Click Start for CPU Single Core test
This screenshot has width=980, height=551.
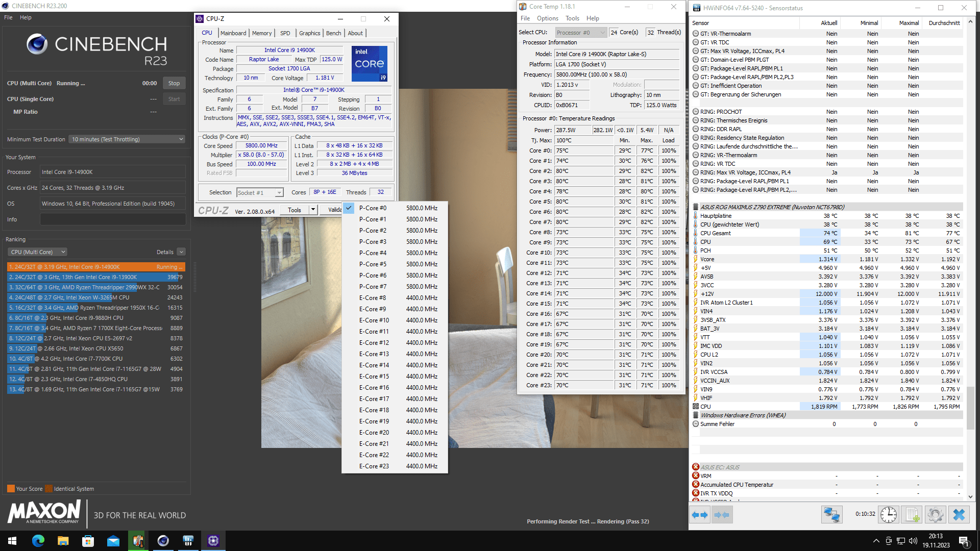[174, 99]
